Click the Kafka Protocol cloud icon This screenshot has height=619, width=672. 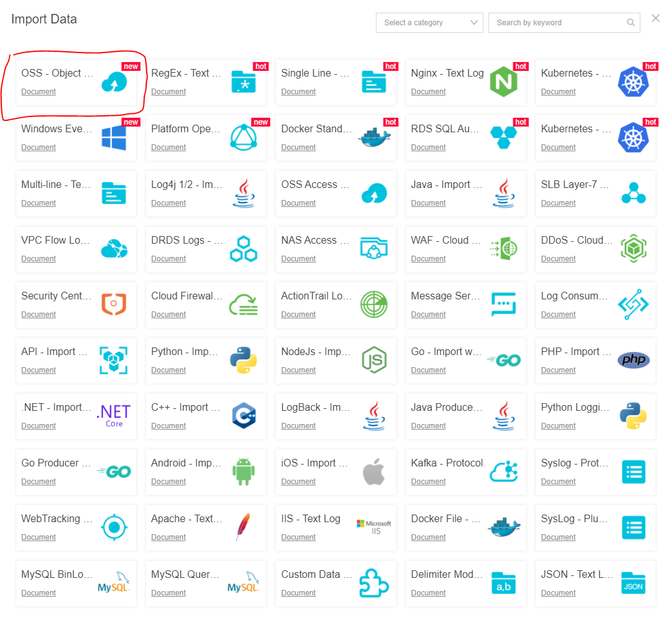pos(504,471)
